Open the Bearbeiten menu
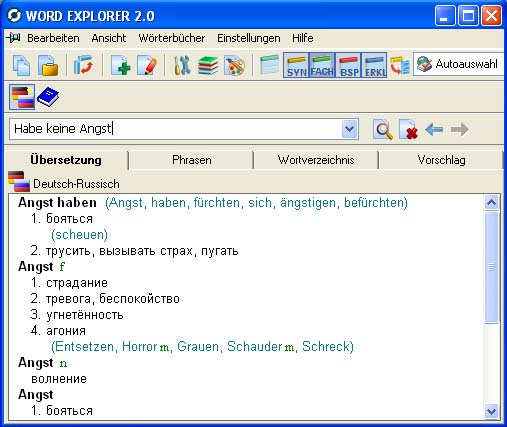507x427 pixels. point(53,38)
